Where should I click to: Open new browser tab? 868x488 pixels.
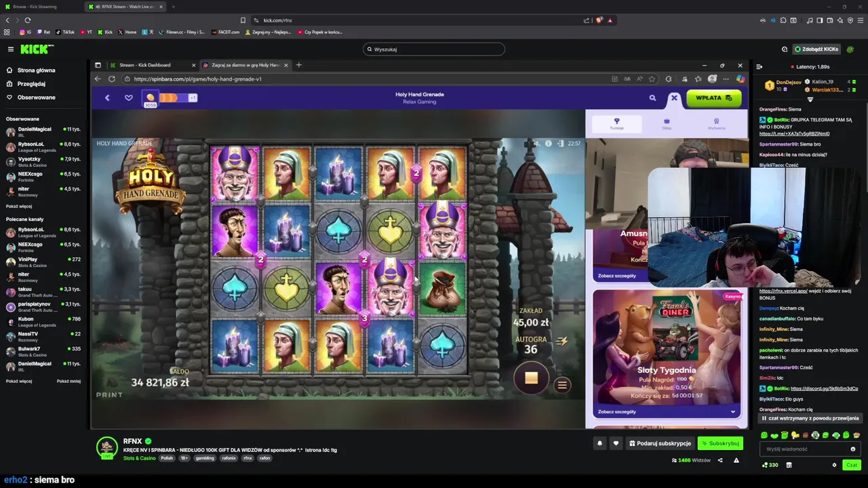pyautogui.click(x=174, y=7)
